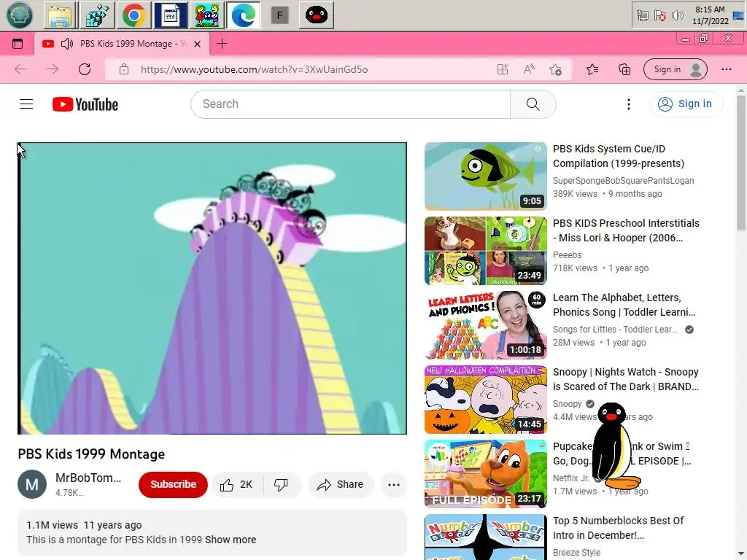Viewport: 747px width, 560px height.
Task: Click the magnifier search button
Action: pos(533,104)
